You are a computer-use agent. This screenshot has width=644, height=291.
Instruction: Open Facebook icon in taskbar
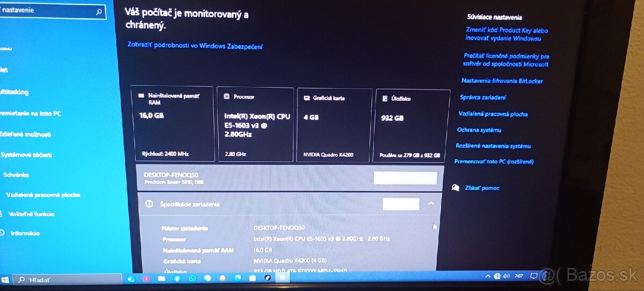177,279
